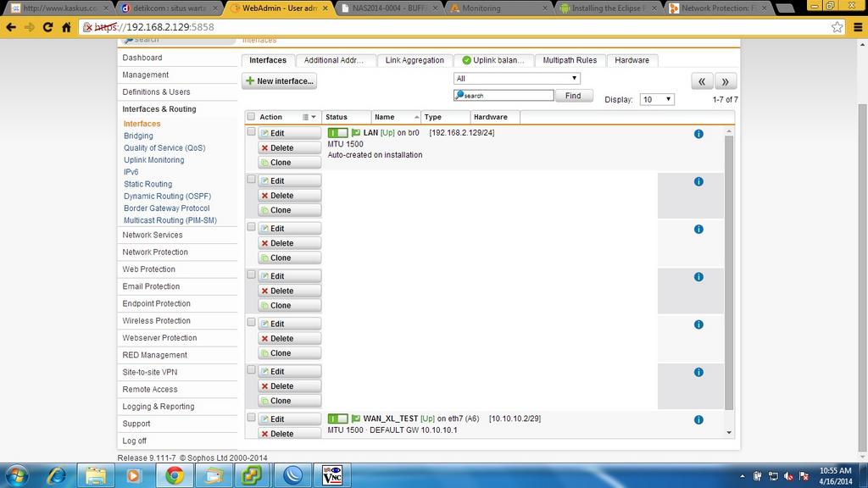Open Multipath Rules tab
This screenshot has height=488, width=868.
[x=570, y=60]
